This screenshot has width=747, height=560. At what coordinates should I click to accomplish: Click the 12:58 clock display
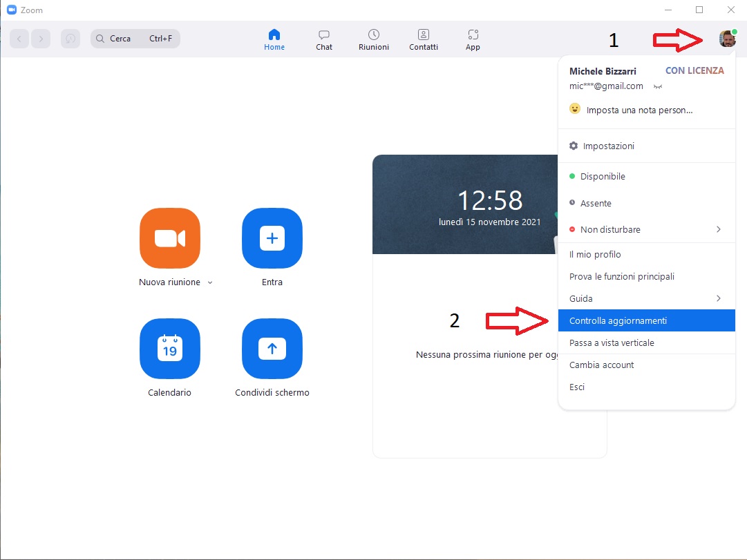[x=490, y=200]
